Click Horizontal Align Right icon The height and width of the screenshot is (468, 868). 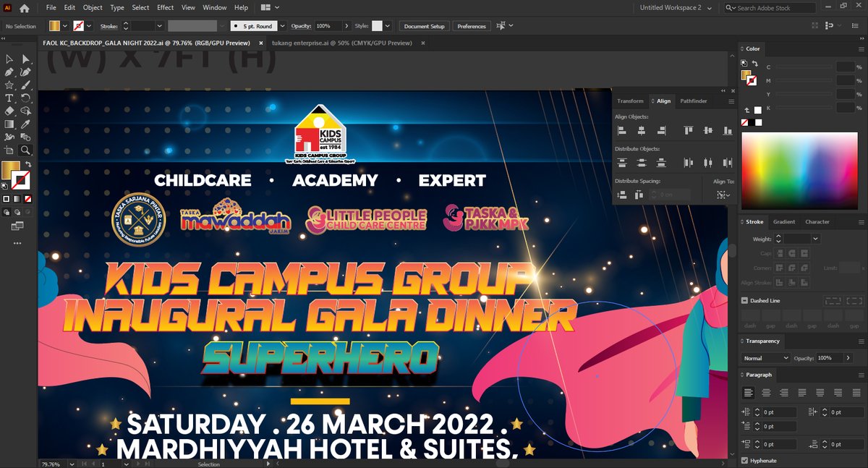tap(660, 131)
